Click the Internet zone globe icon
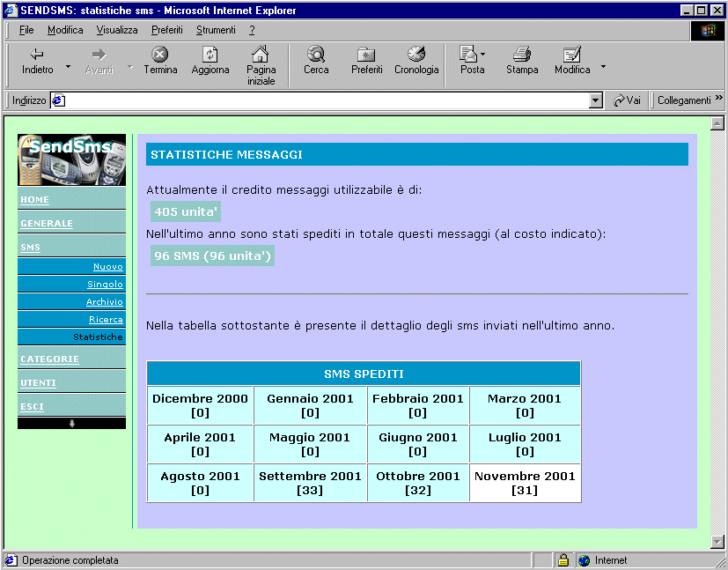728x570 pixels. tap(584, 560)
